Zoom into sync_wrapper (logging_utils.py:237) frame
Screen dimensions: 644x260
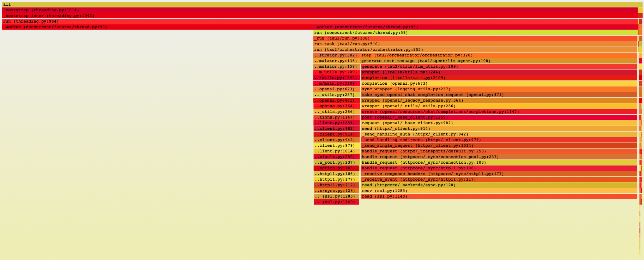pos(499,89)
